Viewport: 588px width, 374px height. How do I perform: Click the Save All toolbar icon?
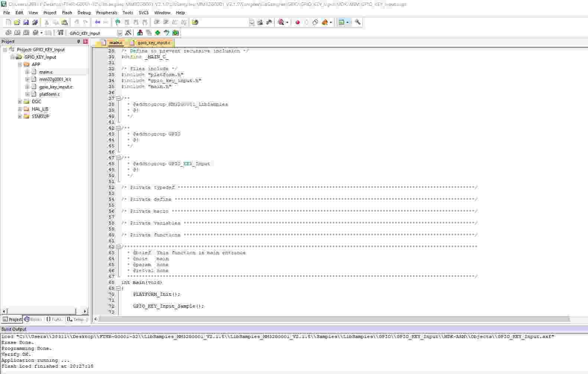point(35,22)
